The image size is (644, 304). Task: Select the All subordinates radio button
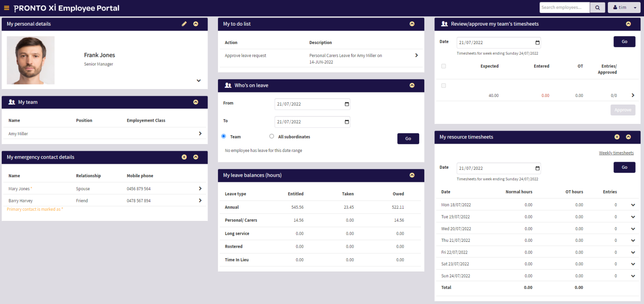click(272, 136)
